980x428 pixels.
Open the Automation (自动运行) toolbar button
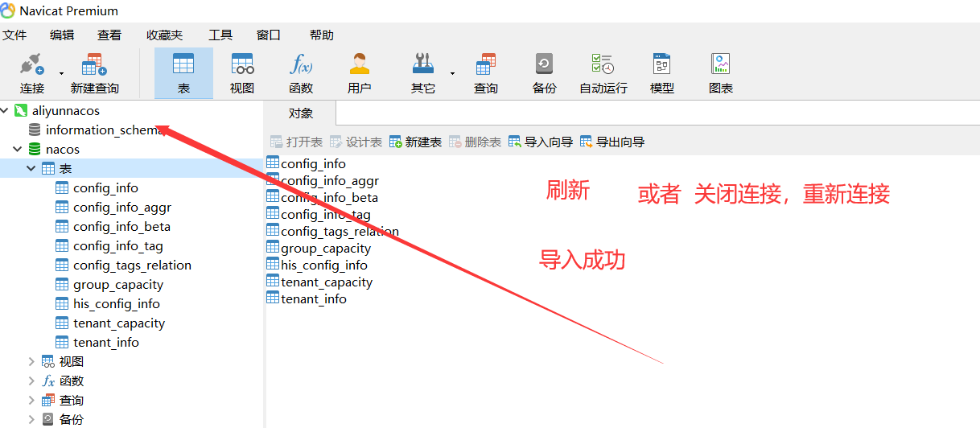click(603, 73)
